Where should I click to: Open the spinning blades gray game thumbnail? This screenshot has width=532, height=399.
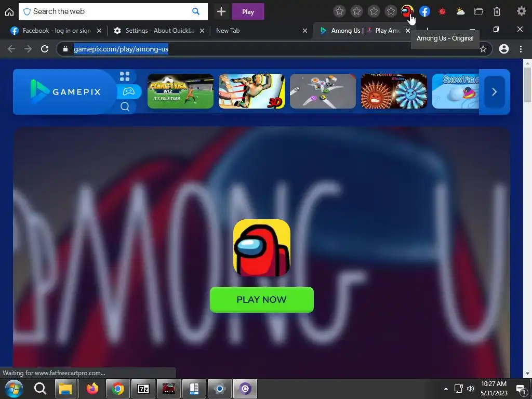click(323, 91)
